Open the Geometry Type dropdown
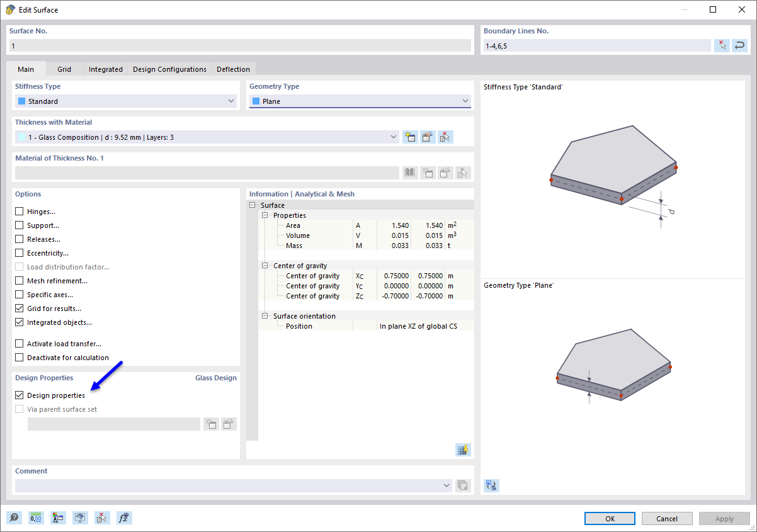The width and height of the screenshot is (757, 532). click(465, 101)
